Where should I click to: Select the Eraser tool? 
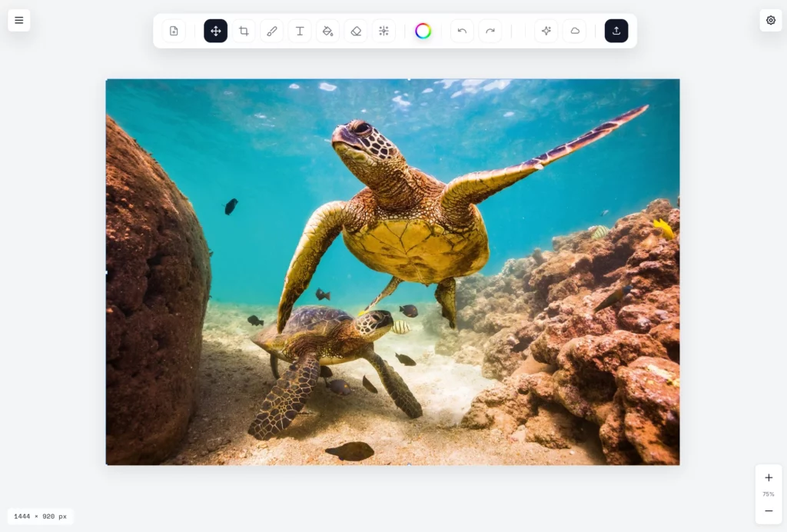coord(355,31)
